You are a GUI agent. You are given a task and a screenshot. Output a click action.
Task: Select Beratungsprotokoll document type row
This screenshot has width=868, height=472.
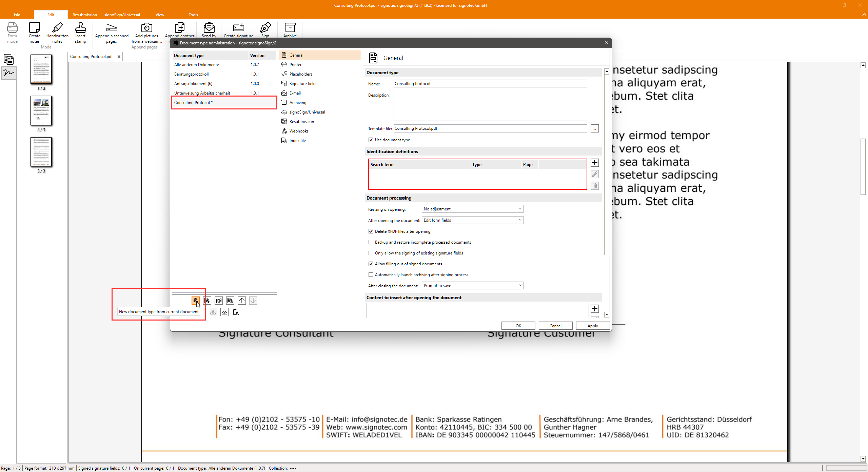pos(224,74)
